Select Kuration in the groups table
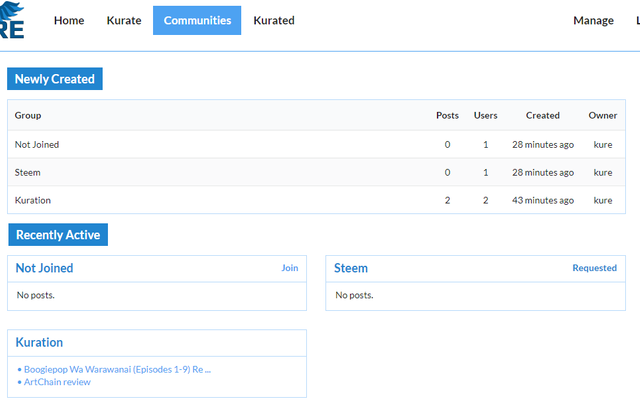Image resolution: width=640 pixels, height=407 pixels. pyautogui.click(x=33, y=200)
